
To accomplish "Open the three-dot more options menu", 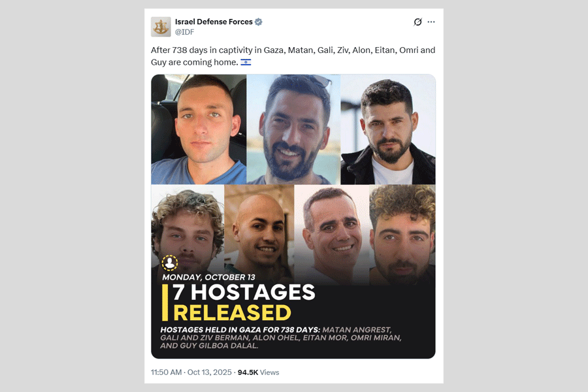I will [x=431, y=22].
